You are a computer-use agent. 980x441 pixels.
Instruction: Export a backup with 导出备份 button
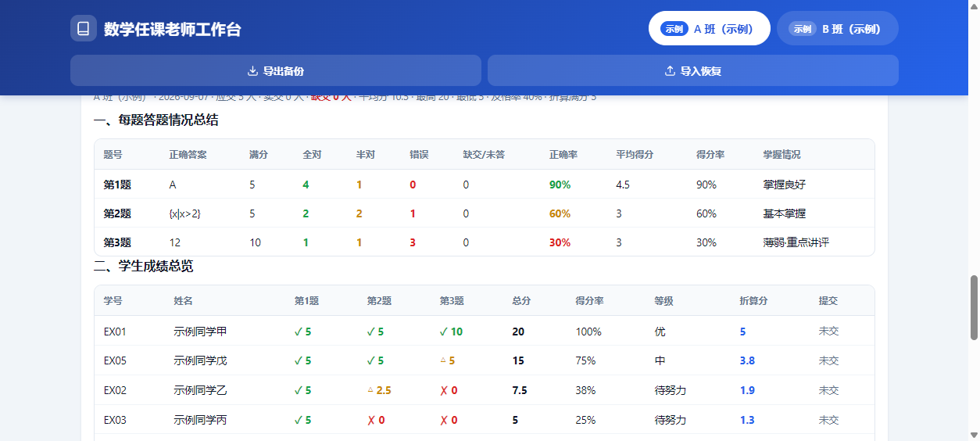point(276,70)
